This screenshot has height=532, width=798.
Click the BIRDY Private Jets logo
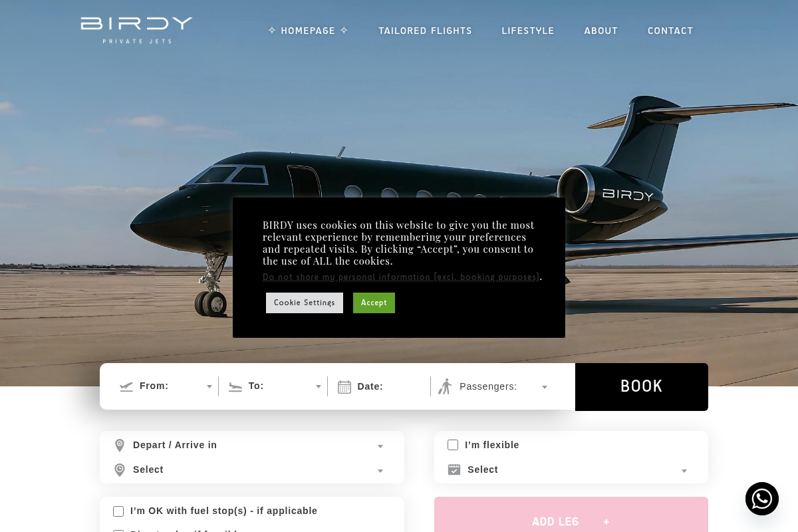[136, 31]
